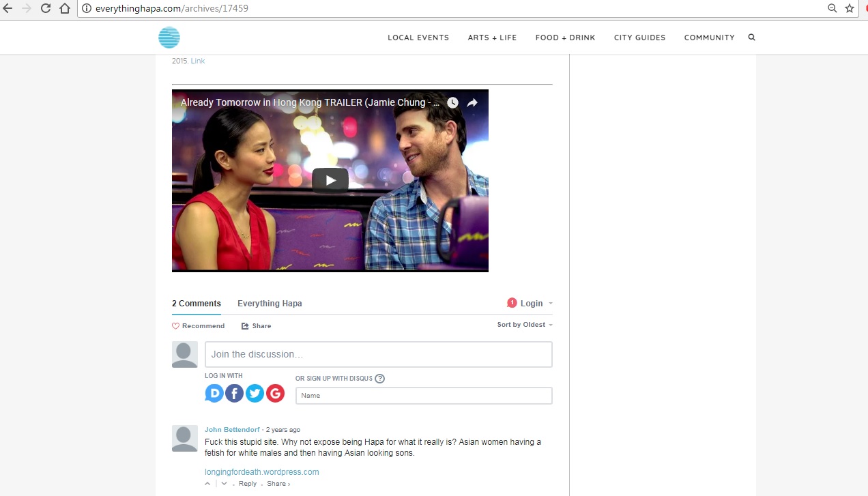Image resolution: width=868 pixels, height=496 pixels.
Task: Open the Community menu
Action: [x=709, y=38]
